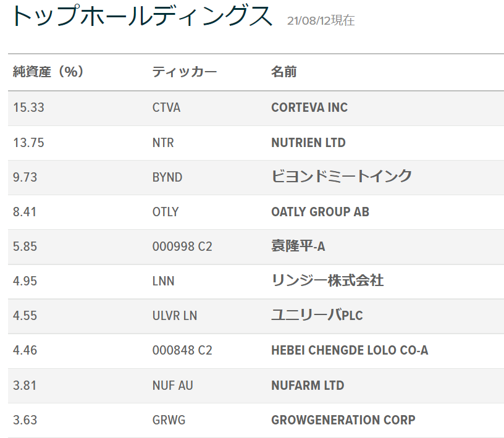
Task: Select the 純資産(%) column header
Action: (x=48, y=72)
